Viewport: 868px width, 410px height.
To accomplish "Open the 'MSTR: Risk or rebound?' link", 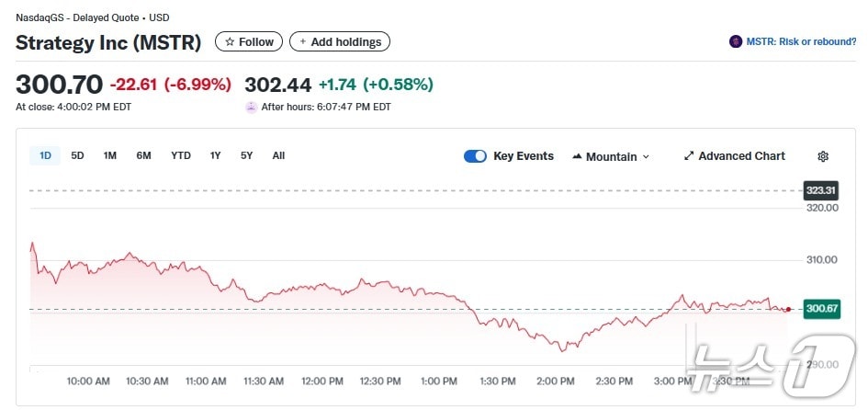I will (801, 41).
